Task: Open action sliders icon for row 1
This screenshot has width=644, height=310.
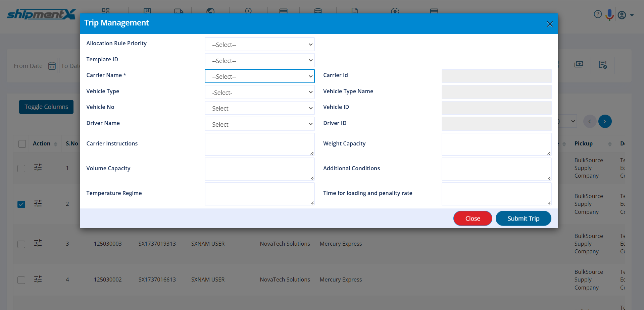Action: pyautogui.click(x=38, y=167)
